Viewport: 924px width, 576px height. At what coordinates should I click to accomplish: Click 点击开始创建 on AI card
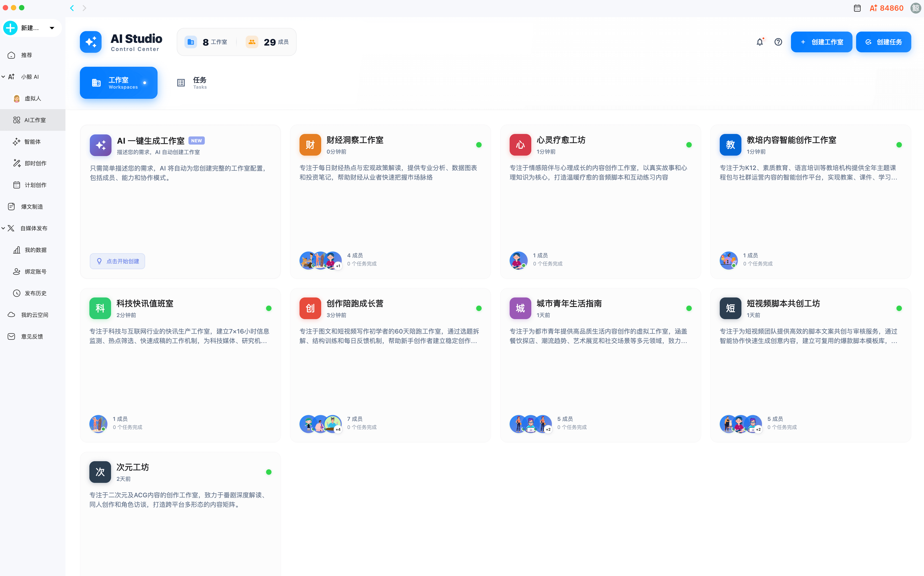(x=117, y=261)
